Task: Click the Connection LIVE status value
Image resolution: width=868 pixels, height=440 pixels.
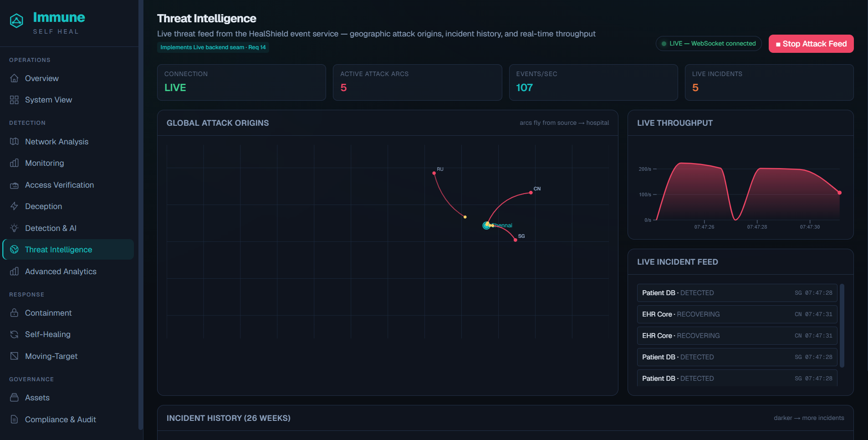Action: tap(175, 87)
